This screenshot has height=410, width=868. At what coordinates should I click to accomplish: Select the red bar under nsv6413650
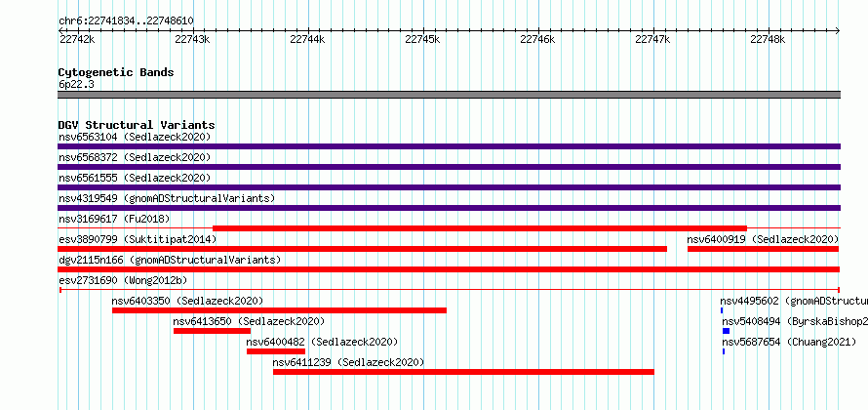pyautogui.click(x=212, y=331)
